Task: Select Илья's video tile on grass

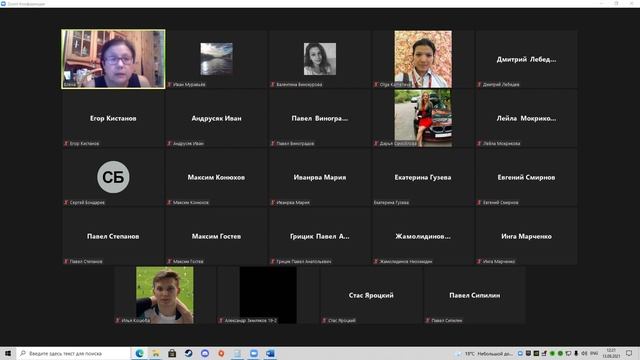Action: (x=165, y=295)
